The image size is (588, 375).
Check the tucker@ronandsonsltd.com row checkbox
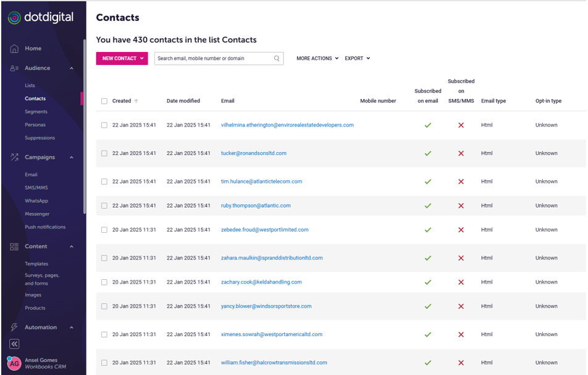[x=104, y=153]
